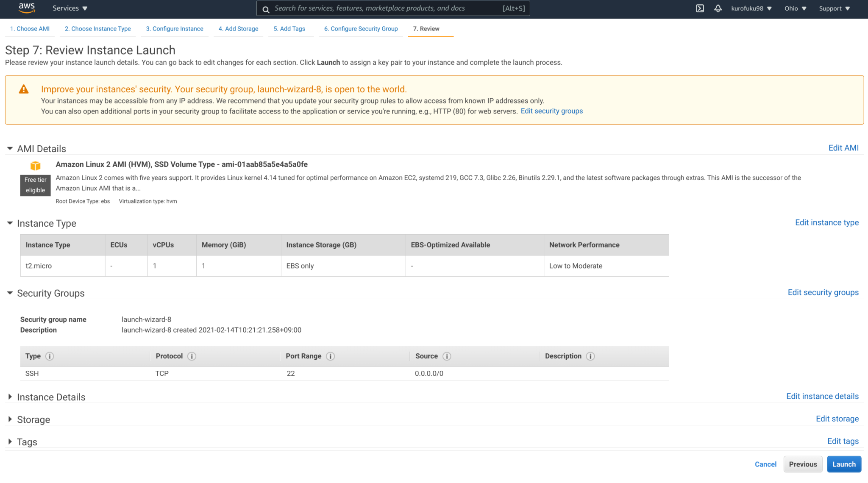
Task: Click the orange warning triangle icon
Action: pos(24,89)
